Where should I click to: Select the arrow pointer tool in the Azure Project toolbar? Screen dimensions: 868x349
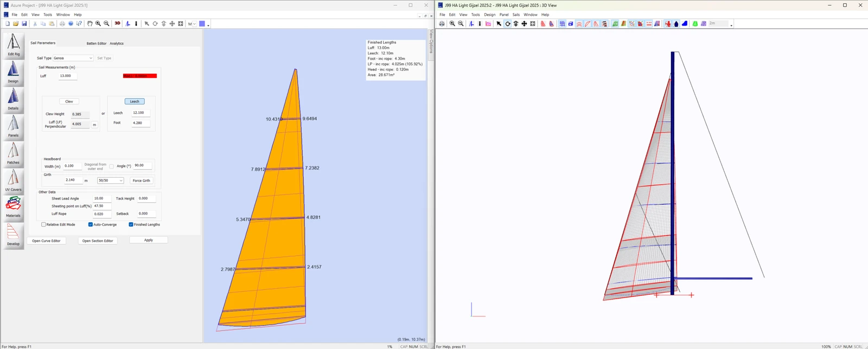[x=146, y=24]
